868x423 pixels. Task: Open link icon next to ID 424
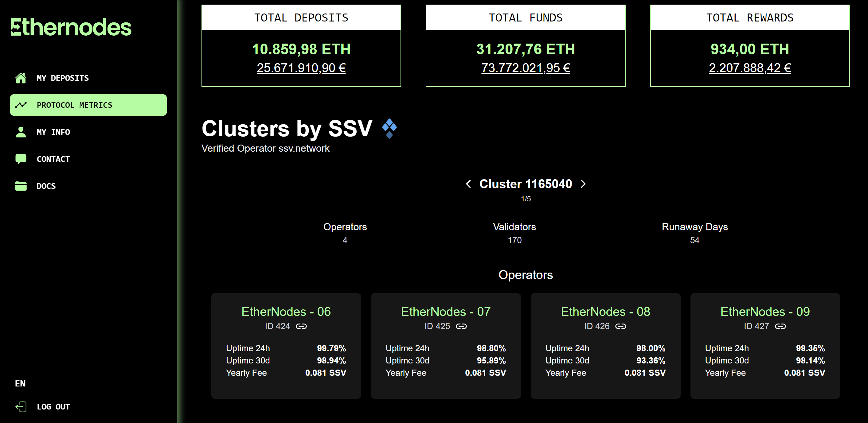point(301,326)
